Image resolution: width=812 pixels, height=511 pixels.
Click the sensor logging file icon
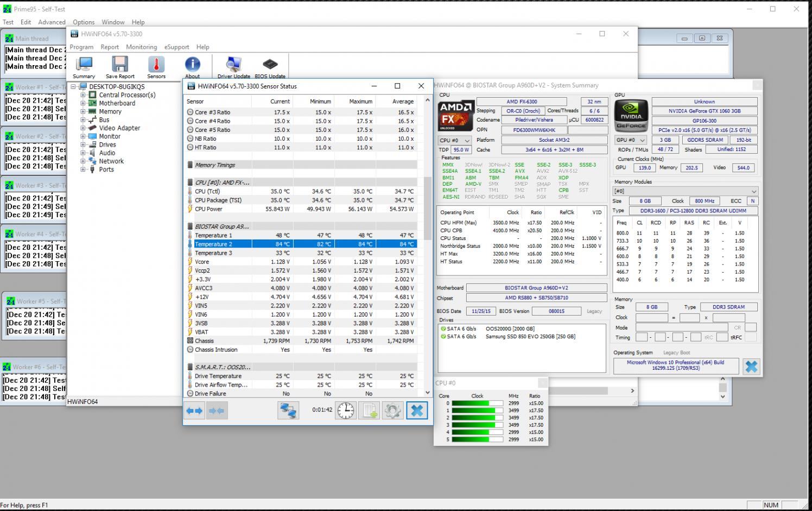tap(369, 411)
